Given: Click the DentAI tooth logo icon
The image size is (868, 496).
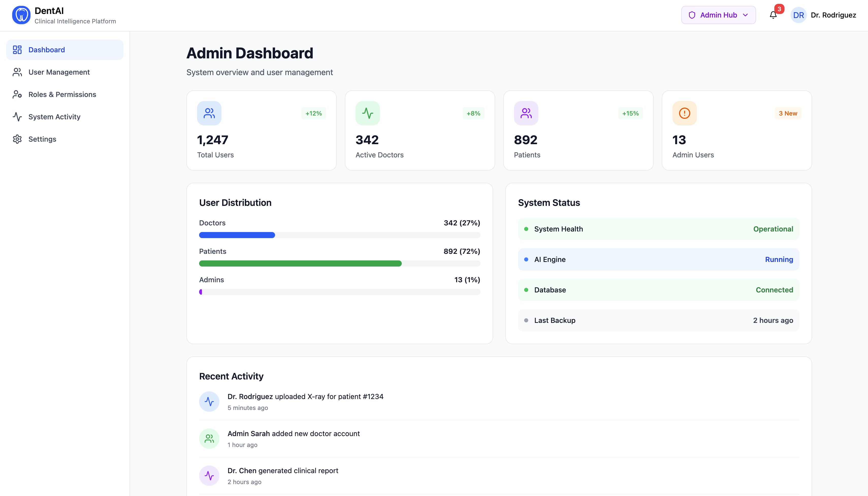Looking at the screenshot, I should tap(21, 15).
